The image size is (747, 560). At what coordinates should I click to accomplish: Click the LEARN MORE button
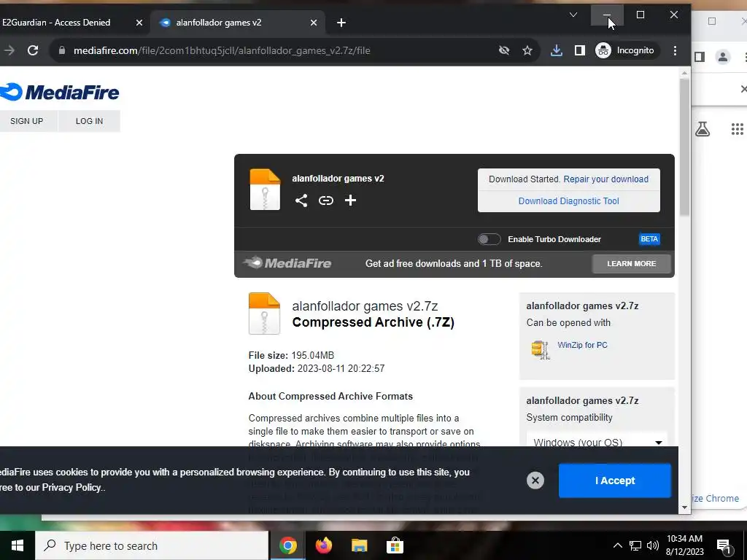632,264
